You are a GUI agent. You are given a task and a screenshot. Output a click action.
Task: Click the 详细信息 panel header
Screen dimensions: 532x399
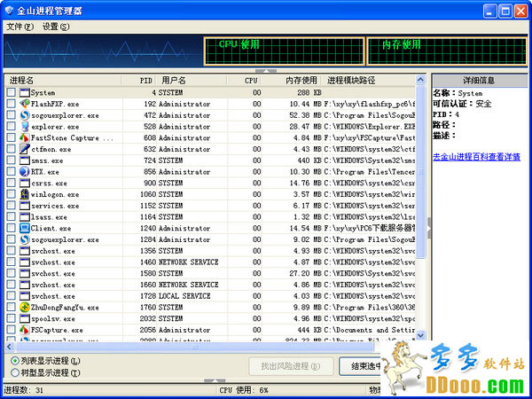[x=480, y=81]
